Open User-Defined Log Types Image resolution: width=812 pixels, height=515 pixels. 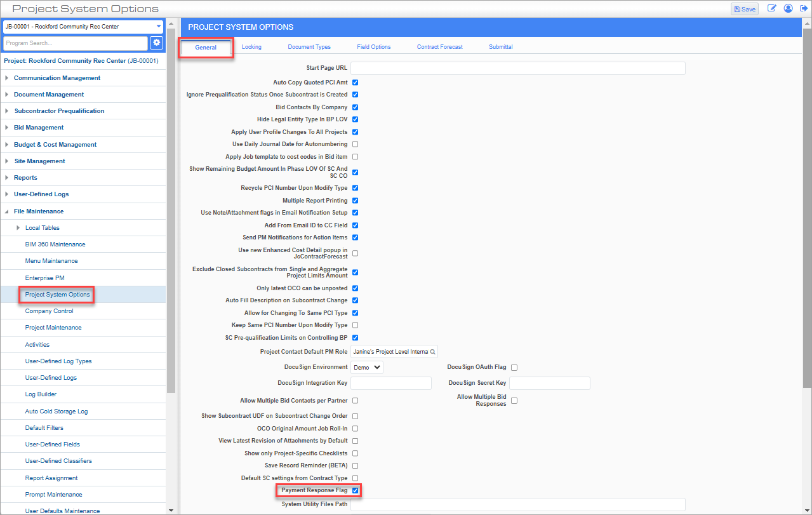(58, 361)
